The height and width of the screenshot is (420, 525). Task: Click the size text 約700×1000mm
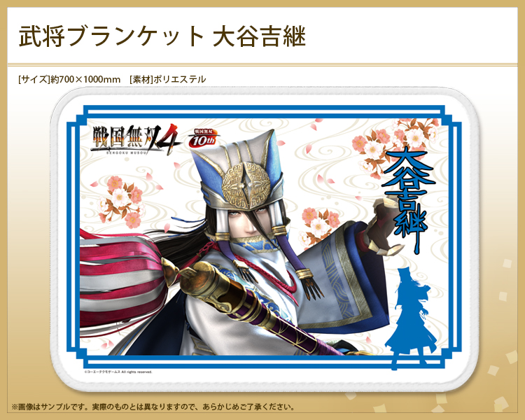[85, 79]
